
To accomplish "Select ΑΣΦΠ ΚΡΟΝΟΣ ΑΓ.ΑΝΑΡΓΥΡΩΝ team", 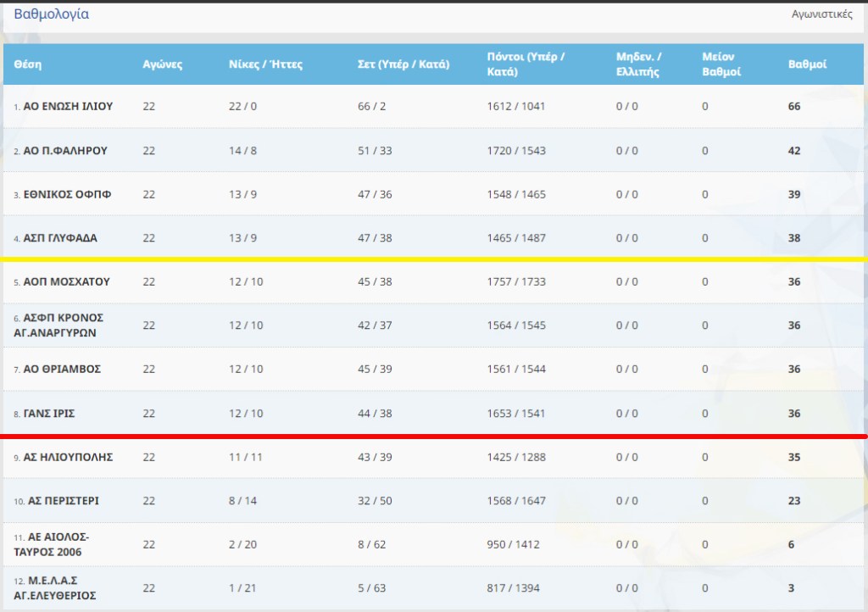I will [64, 325].
